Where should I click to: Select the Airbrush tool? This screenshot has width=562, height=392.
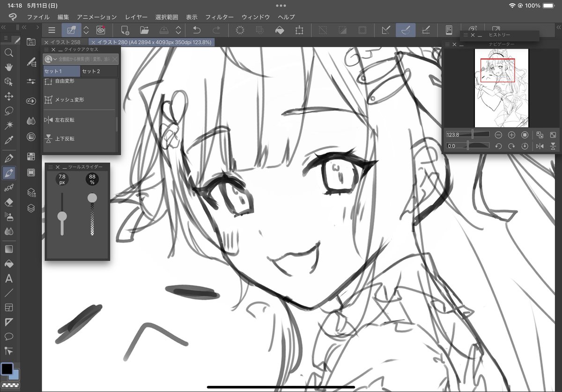pyautogui.click(x=8, y=217)
